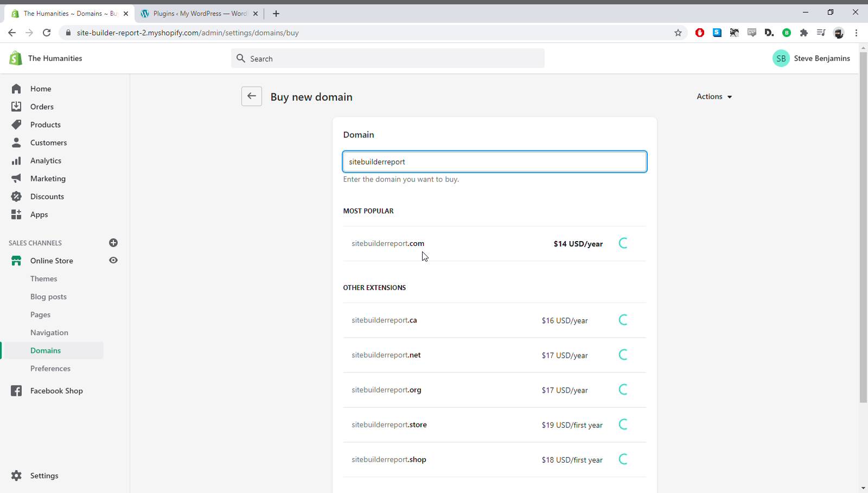Open Analytics from the sidebar
Viewport: 868px width, 493px height.
point(46,161)
